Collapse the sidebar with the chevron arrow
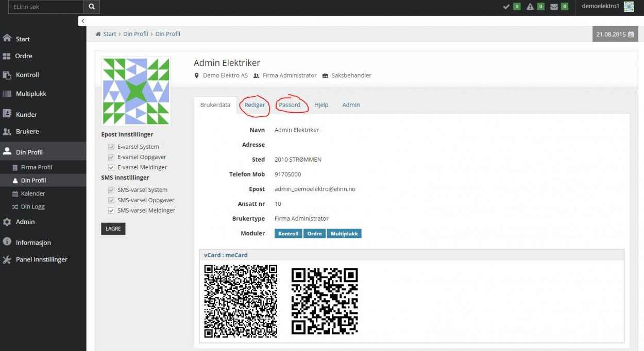644x351 pixels. (x=82, y=21)
